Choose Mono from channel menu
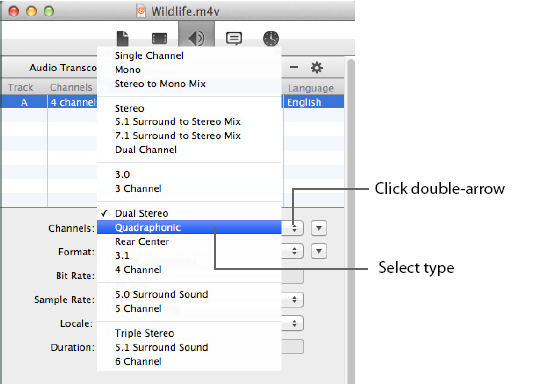 coord(189,69)
